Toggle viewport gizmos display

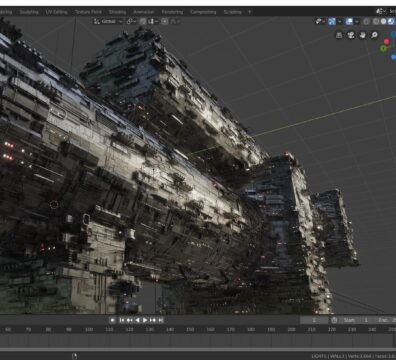332,21
